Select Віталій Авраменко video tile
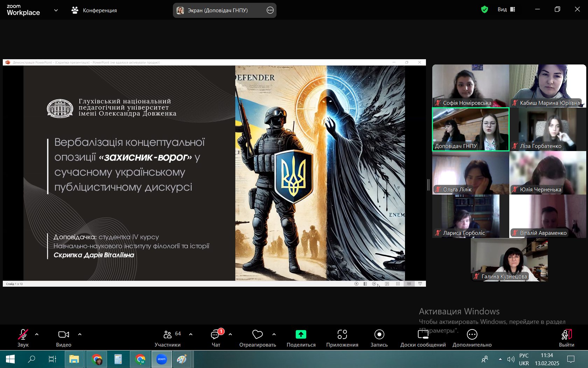The height and width of the screenshot is (368, 588). point(548,216)
